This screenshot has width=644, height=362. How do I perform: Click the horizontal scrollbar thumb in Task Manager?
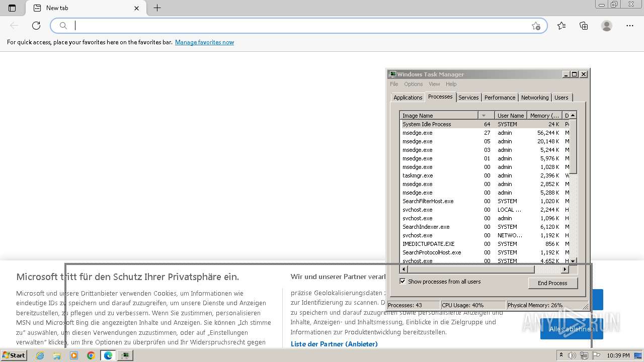click(471, 269)
